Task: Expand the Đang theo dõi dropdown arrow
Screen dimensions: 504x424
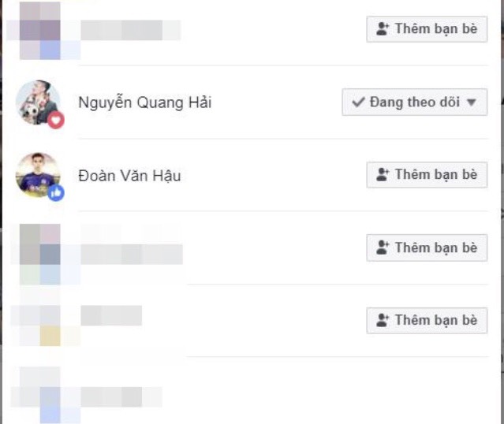Action: tap(472, 102)
